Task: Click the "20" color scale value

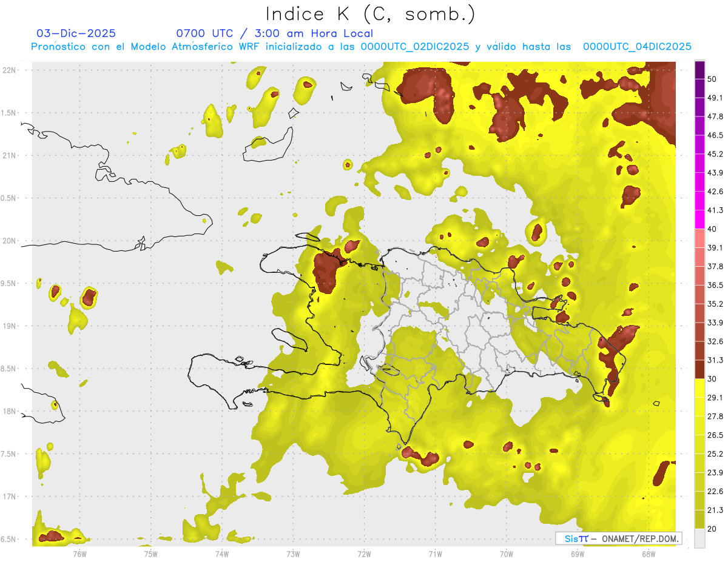Action: click(x=713, y=529)
